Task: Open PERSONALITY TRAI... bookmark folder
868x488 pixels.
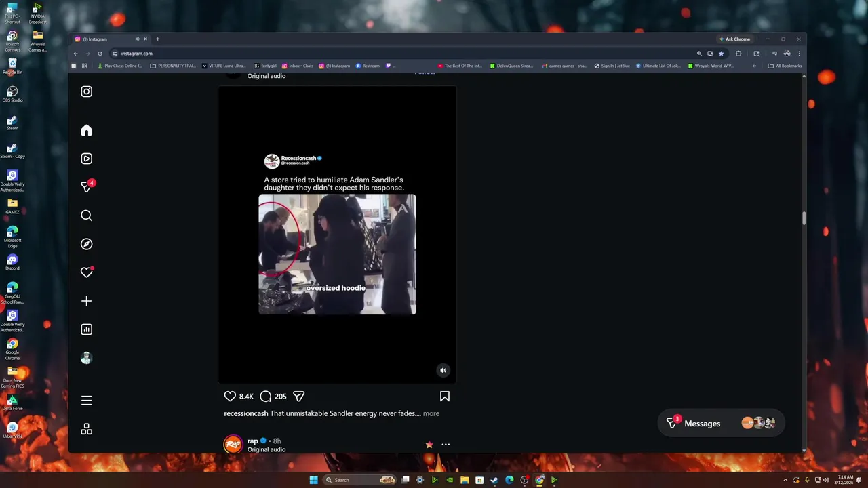Action: pos(173,66)
